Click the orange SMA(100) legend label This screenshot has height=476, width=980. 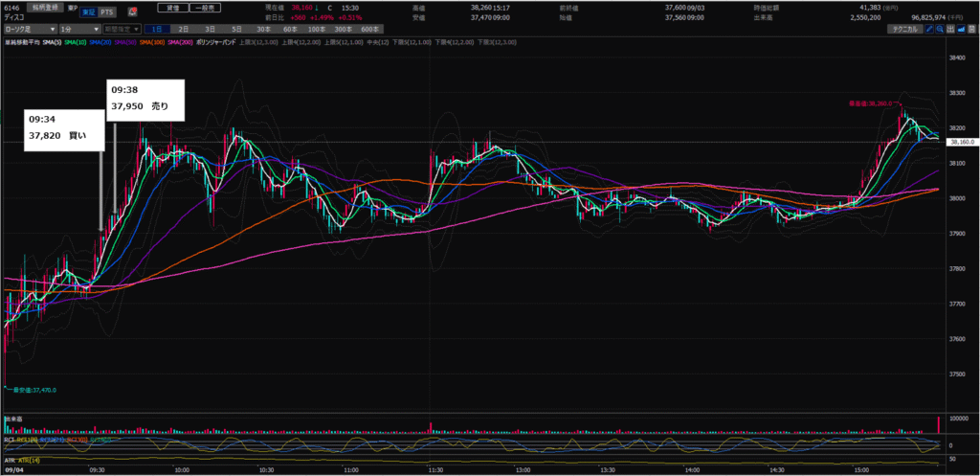point(152,42)
